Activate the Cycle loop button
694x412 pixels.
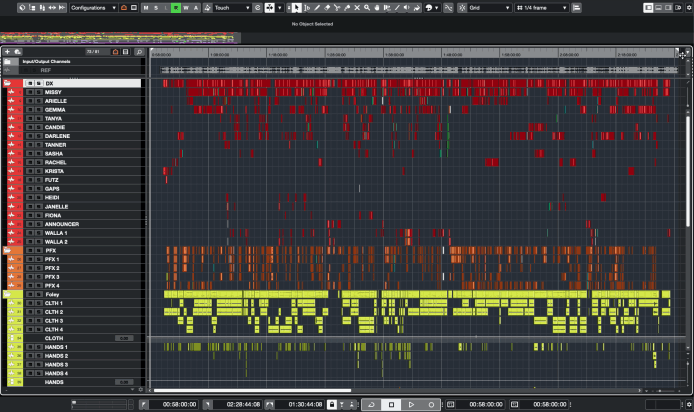click(371, 404)
